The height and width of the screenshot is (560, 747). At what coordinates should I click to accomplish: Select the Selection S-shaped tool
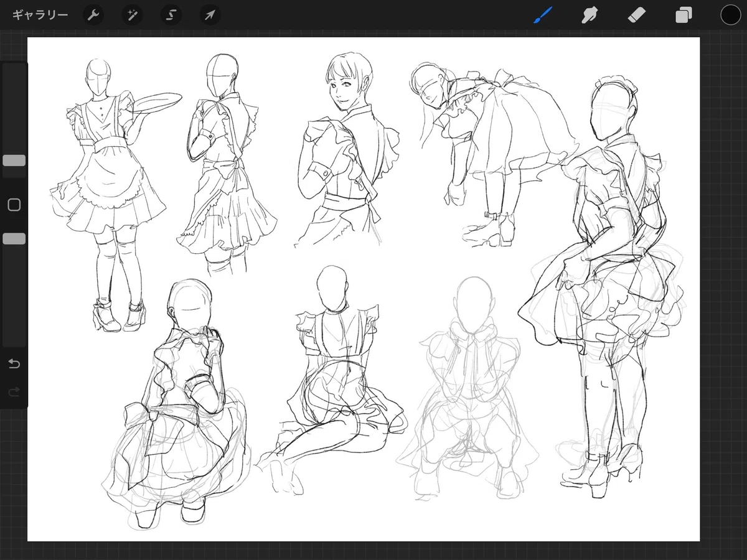tap(171, 15)
